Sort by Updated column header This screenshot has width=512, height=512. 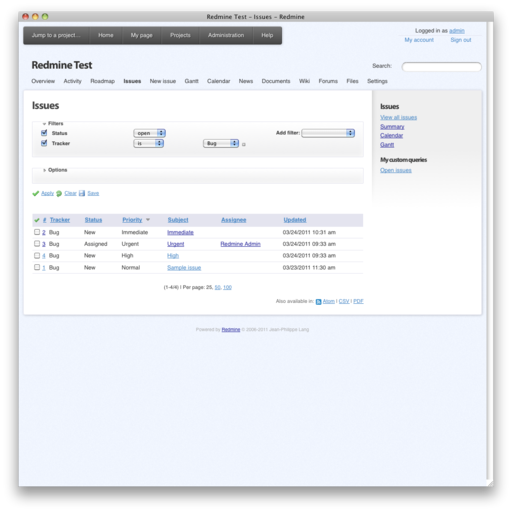click(295, 220)
